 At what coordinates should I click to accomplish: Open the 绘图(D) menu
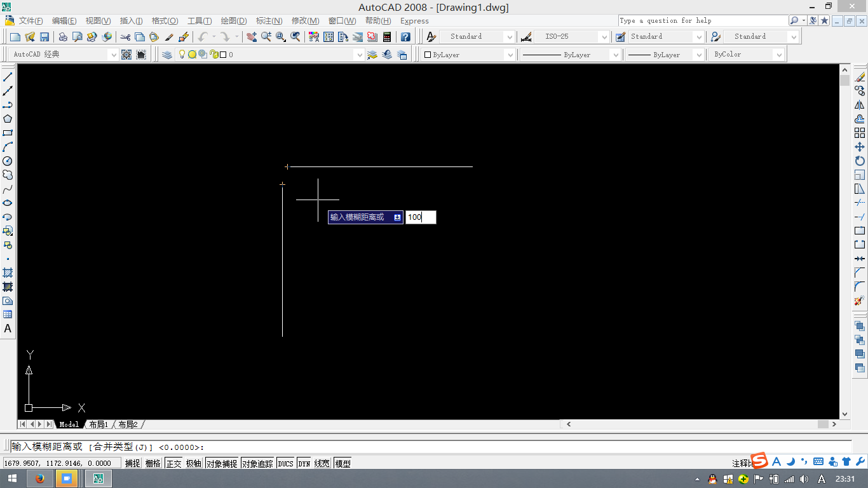(x=234, y=21)
